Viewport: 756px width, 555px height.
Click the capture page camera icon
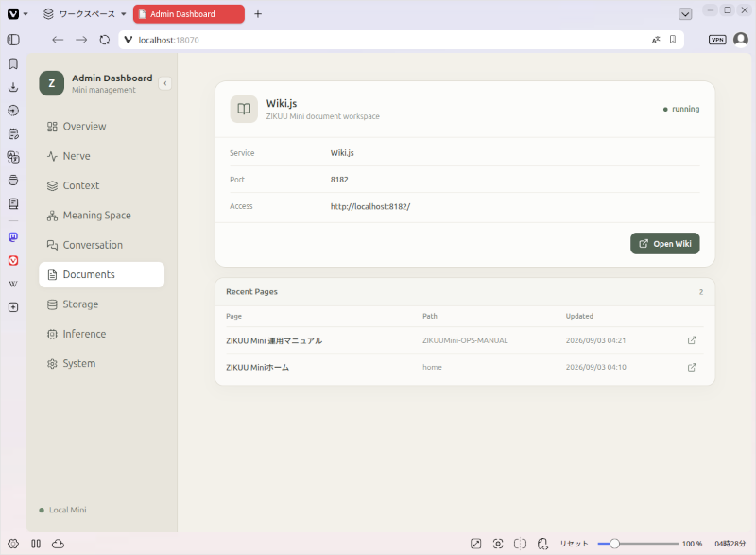(x=498, y=544)
